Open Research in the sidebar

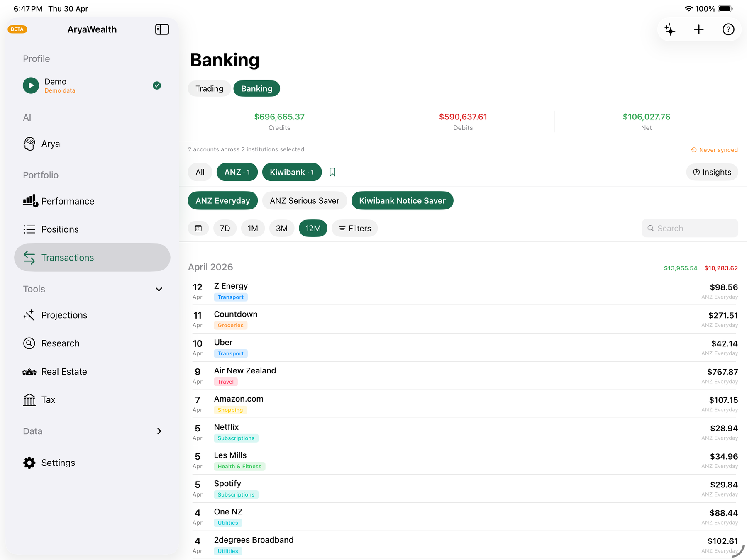coord(92,343)
